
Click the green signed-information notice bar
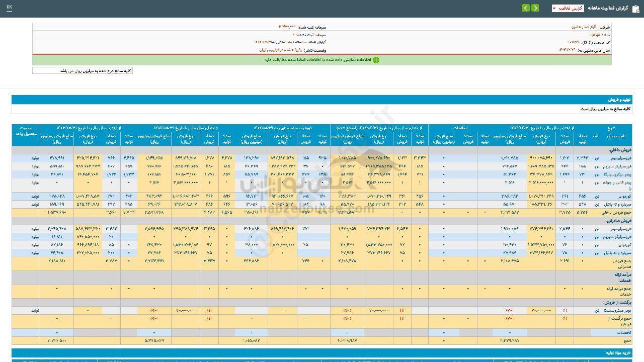[x=322, y=60]
